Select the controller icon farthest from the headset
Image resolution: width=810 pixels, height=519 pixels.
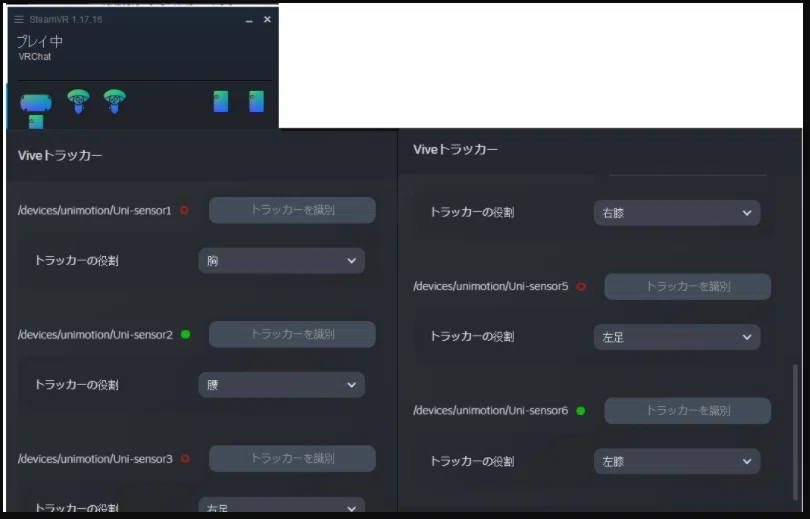click(x=114, y=101)
